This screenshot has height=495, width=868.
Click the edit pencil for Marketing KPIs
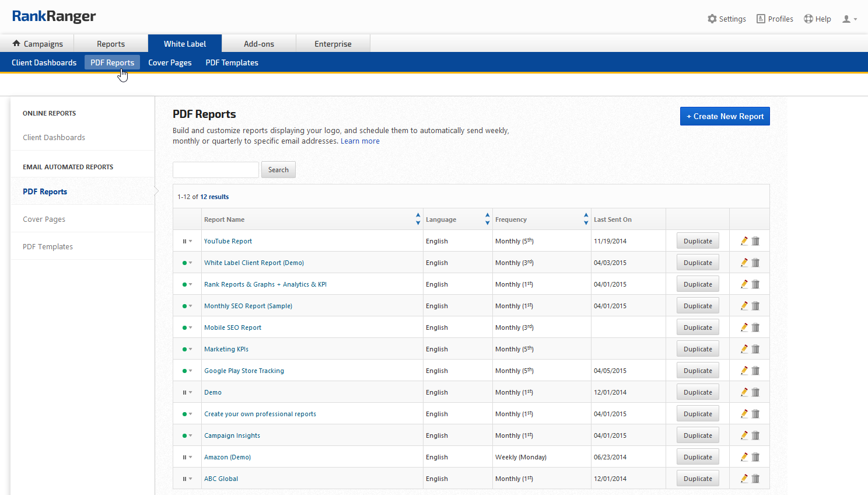(744, 349)
